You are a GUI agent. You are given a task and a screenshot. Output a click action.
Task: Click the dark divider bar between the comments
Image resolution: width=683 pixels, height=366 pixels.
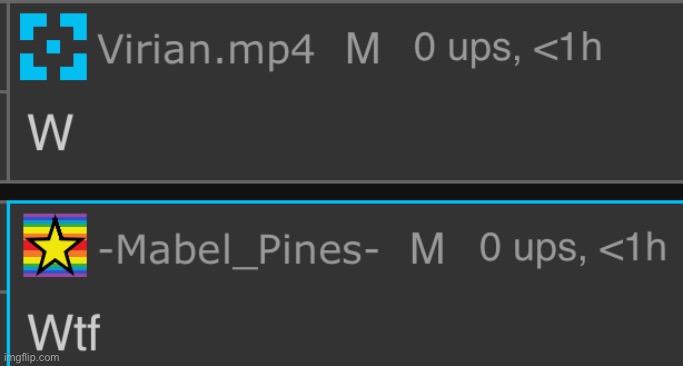(342, 192)
